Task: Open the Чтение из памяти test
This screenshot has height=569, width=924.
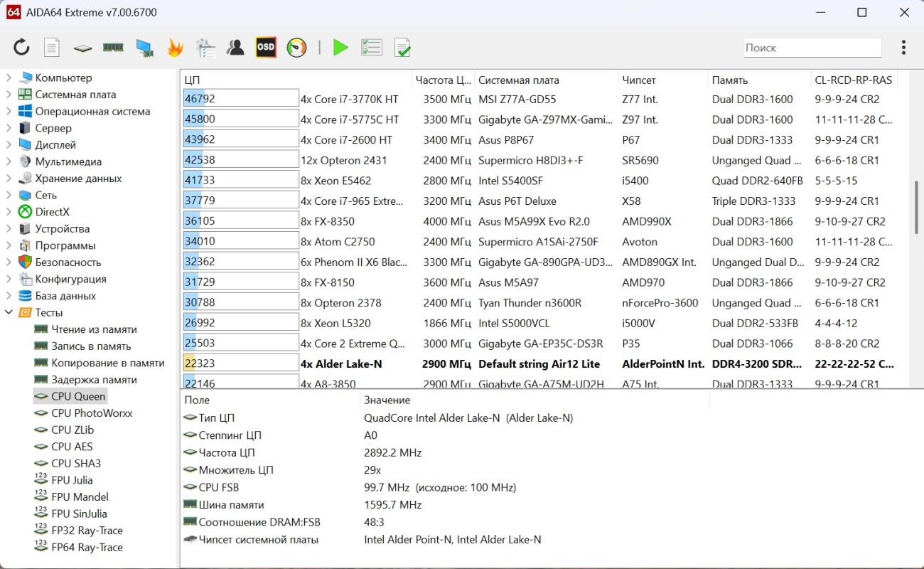Action: [94, 329]
